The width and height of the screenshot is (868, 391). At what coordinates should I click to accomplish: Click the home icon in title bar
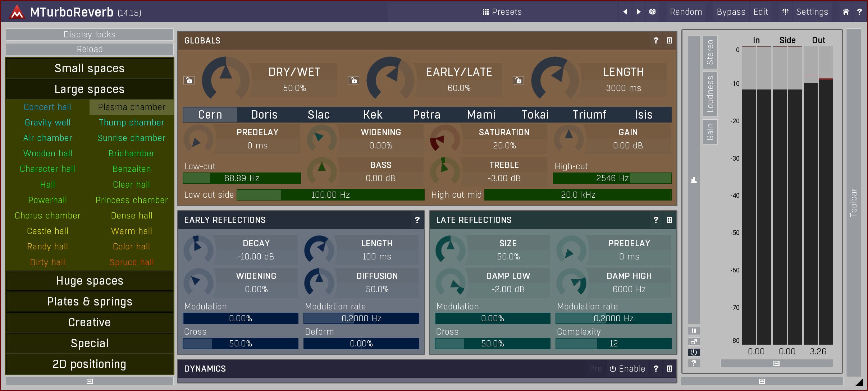click(846, 12)
